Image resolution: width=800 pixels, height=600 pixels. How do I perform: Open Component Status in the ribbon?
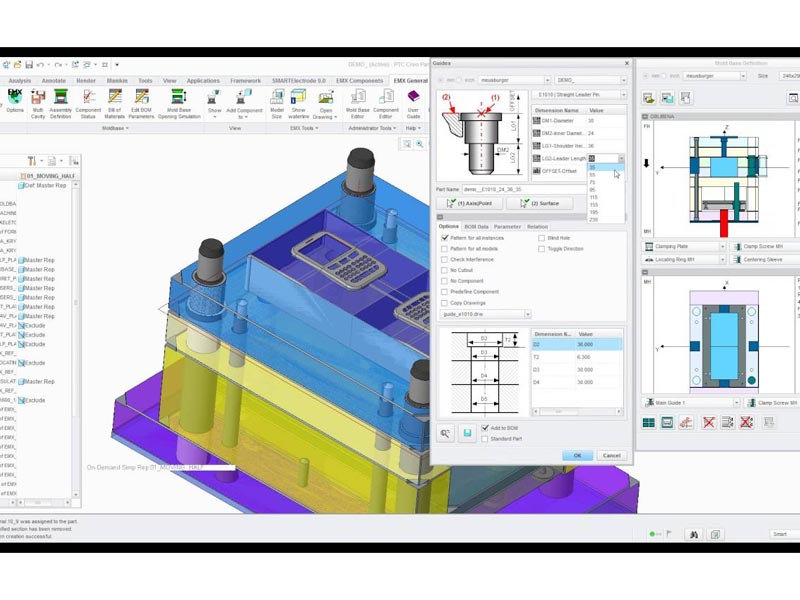coord(88,100)
